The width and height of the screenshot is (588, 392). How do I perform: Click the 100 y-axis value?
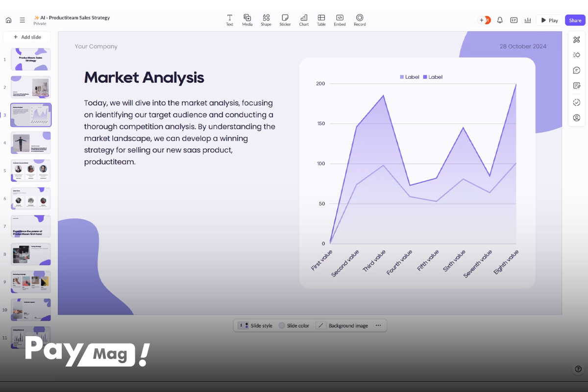tap(320, 164)
